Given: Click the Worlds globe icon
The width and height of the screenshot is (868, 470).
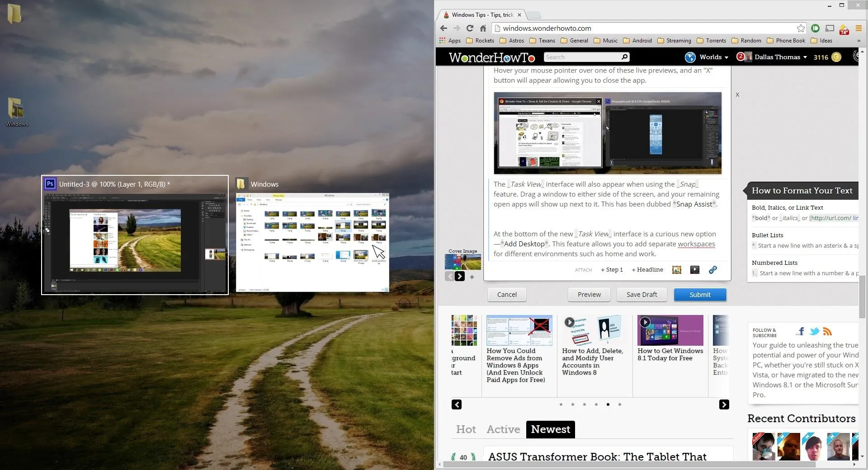Looking at the screenshot, I should 690,57.
